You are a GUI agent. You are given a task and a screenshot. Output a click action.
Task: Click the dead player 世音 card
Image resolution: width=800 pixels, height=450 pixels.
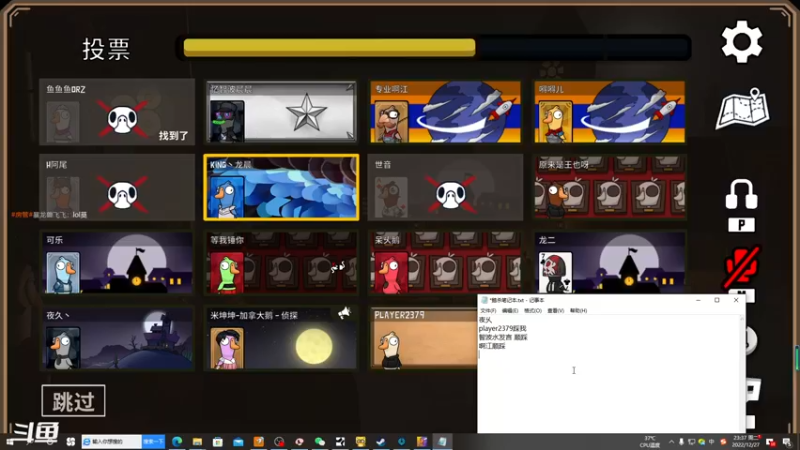[445, 187]
